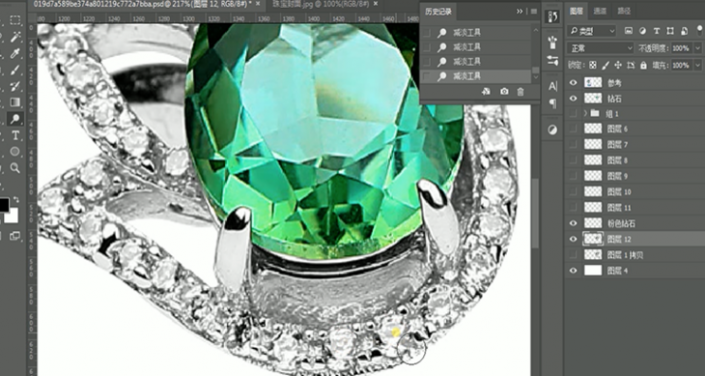The width and height of the screenshot is (705, 376).
Task: Select the Magic Wand tool
Action: [x=15, y=37]
